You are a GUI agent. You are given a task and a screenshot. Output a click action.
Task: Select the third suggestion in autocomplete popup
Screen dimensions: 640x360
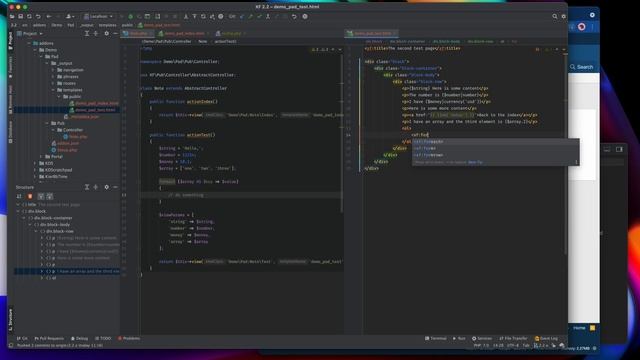pyautogui.click(x=495, y=155)
